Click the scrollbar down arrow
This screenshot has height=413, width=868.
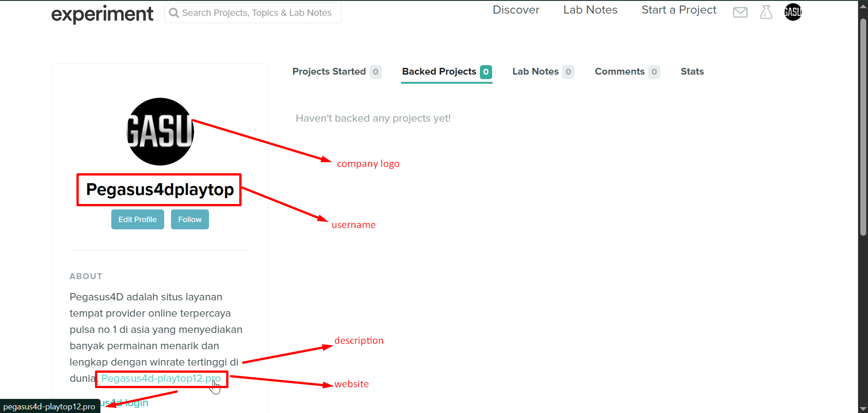tap(863, 408)
